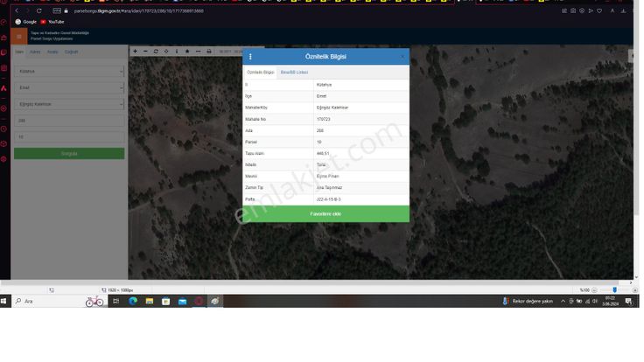This screenshot has height=362, width=644.
Task: Click the green Sorgula button
Action: coord(69,153)
